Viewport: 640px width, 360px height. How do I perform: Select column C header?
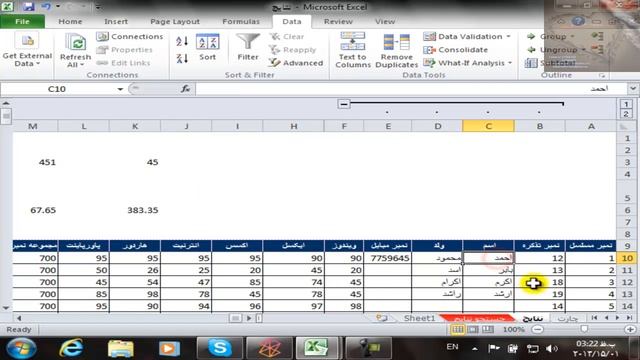tap(488, 126)
